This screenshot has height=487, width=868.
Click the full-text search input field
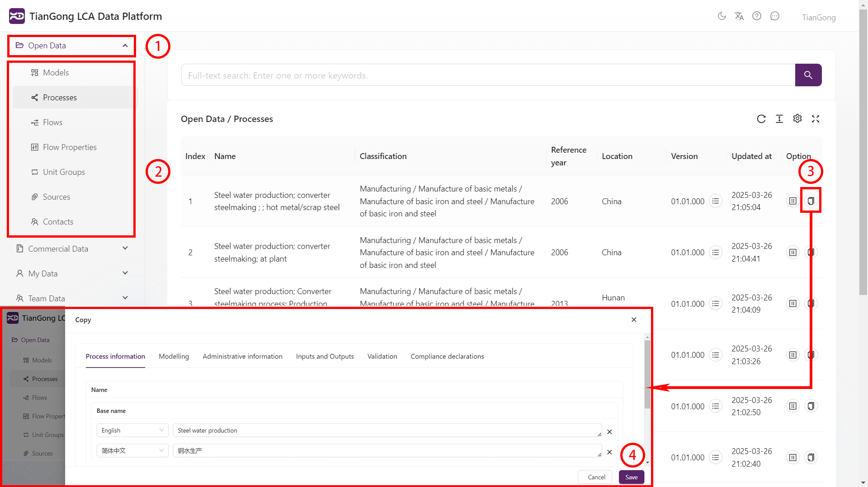(x=488, y=75)
